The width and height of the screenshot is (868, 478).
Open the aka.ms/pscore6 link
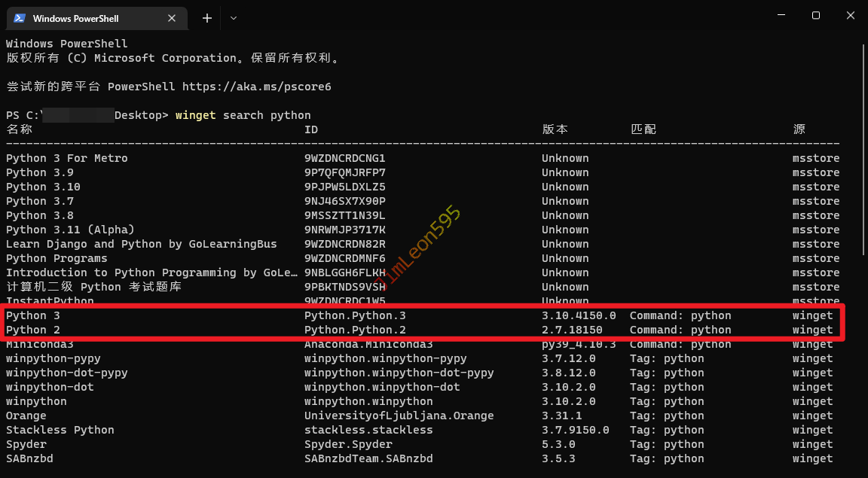256,87
